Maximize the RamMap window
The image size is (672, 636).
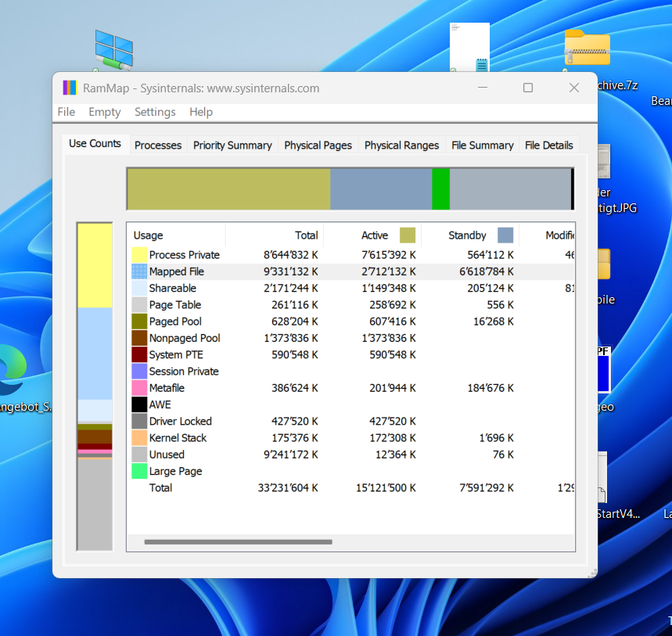click(x=528, y=88)
